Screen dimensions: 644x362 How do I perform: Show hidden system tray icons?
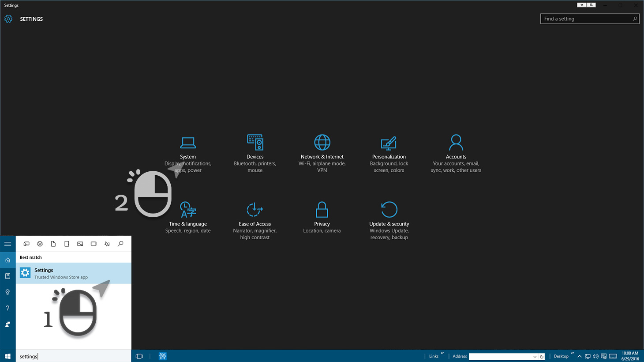(x=580, y=356)
